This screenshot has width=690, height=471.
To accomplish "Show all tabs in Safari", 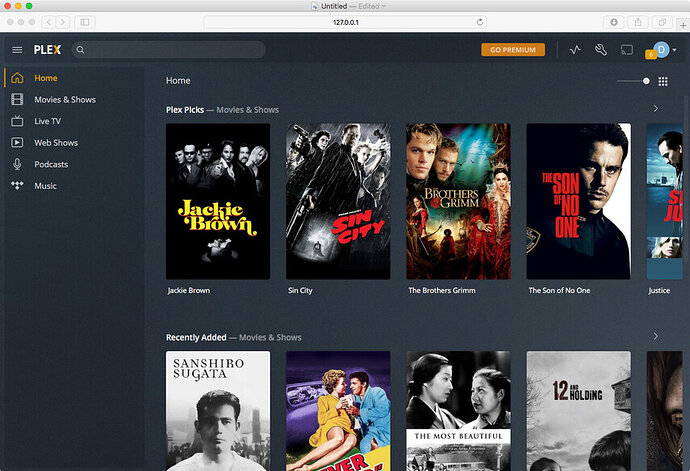I will click(x=662, y=22).
